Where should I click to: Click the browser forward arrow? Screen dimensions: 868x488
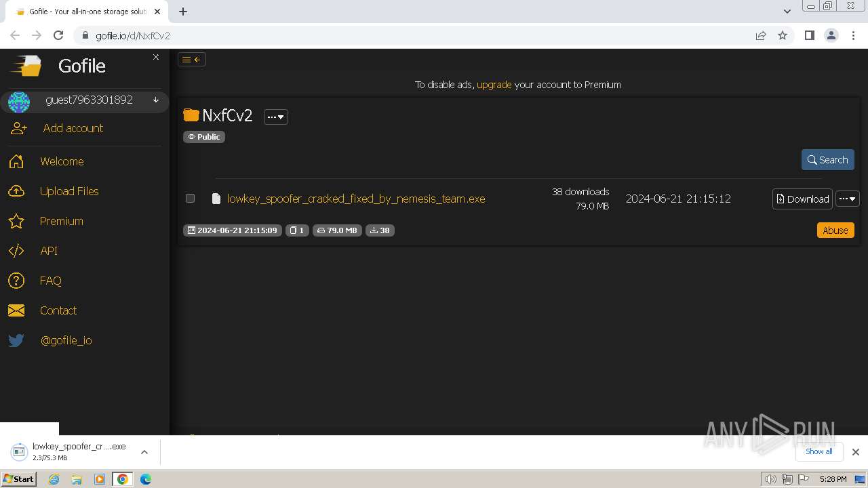point(37,35)
